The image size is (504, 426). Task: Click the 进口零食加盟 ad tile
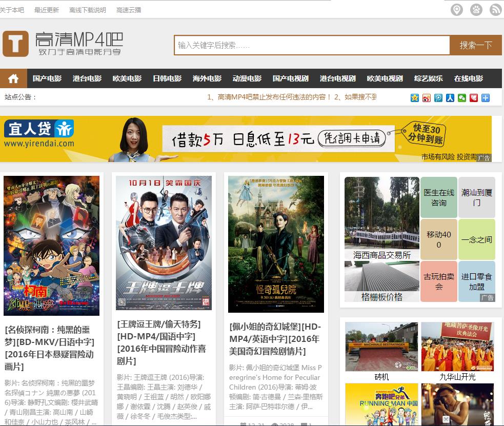tap(477, 281)
